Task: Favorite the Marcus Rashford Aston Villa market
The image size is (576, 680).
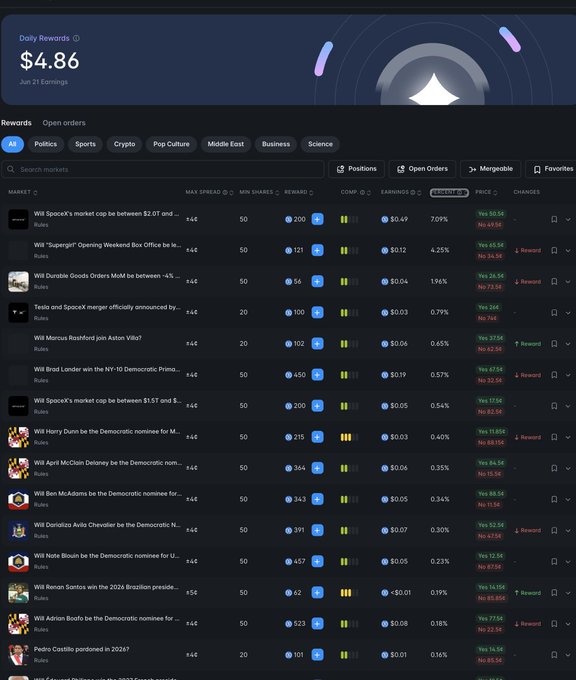Action: click(554, 343)
